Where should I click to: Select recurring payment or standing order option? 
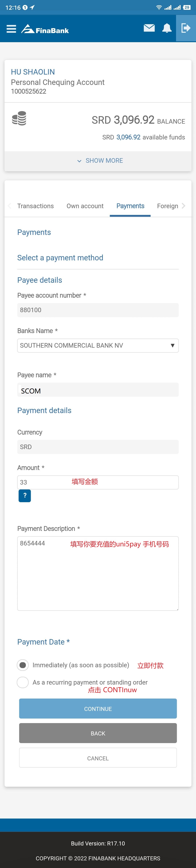tap(23, 682)
